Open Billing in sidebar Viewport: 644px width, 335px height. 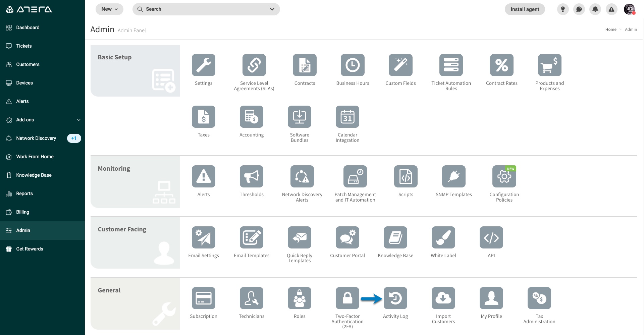[x=42, y=212]
